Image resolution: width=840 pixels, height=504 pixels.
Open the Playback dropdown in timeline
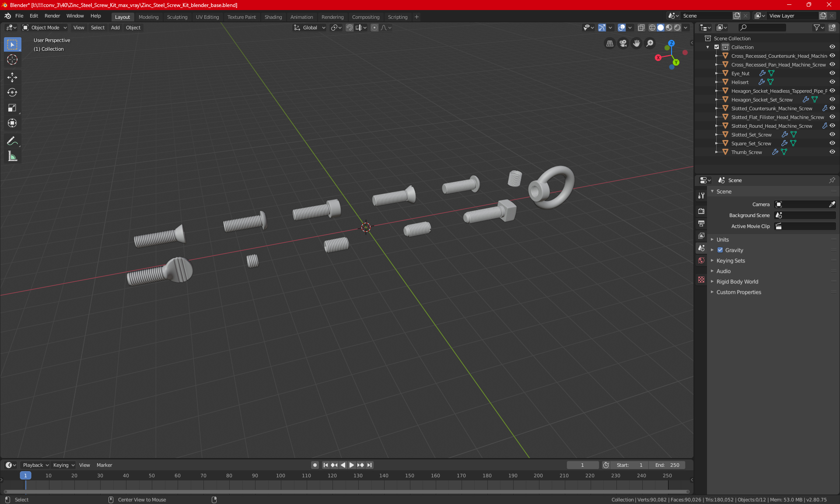(x=35, y=465)
